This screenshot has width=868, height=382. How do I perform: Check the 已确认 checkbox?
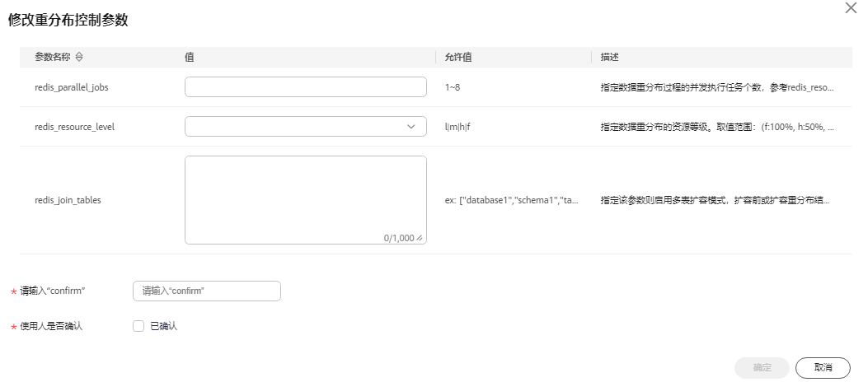coord(138,326)
